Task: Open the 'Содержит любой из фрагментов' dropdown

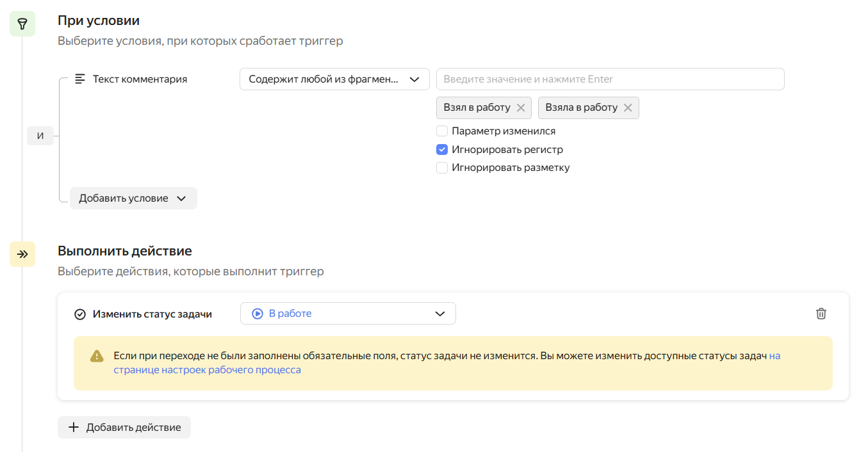Action: [334, 79]
